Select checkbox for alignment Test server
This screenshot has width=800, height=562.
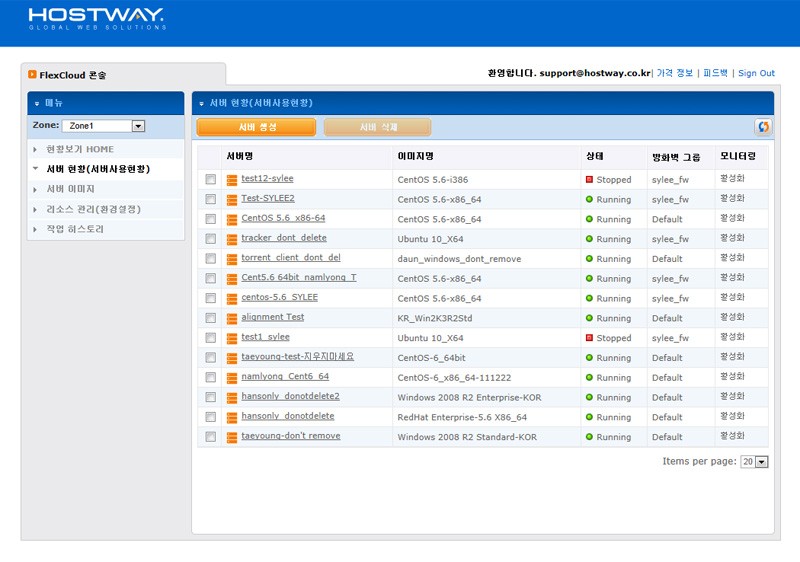point(210,318)
